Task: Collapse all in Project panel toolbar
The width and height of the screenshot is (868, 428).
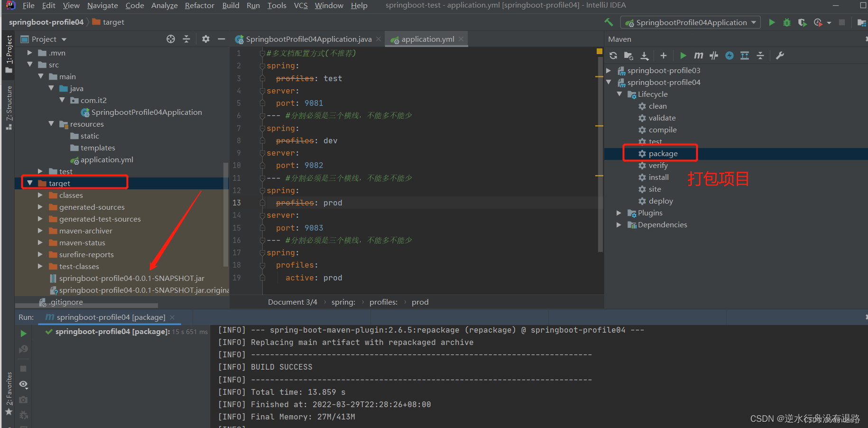Action: coord(186,39)
